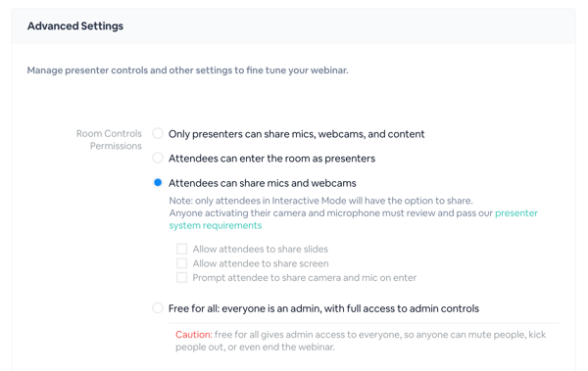Click the 'Attendees can enter the room as presenters' label
This screenshot has width=588, height=371.
pyautogui.click(x=271, y=159)
